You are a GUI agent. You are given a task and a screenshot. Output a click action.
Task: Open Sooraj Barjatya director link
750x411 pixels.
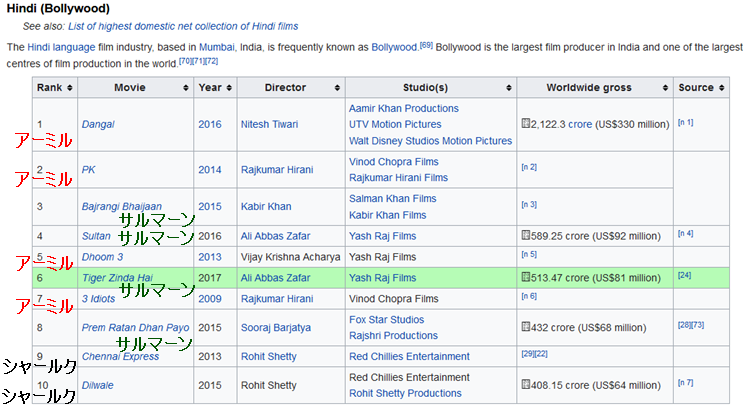276,328
